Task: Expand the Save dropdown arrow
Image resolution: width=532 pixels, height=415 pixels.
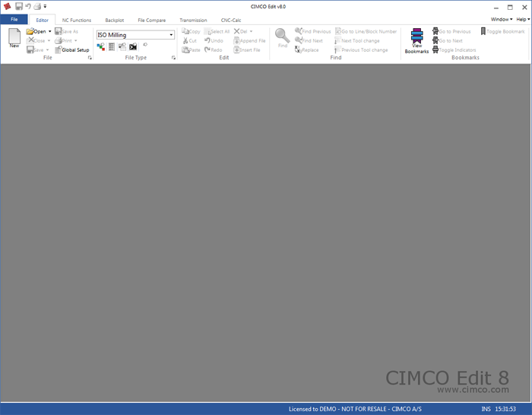Action: click(x=47, y=50)
